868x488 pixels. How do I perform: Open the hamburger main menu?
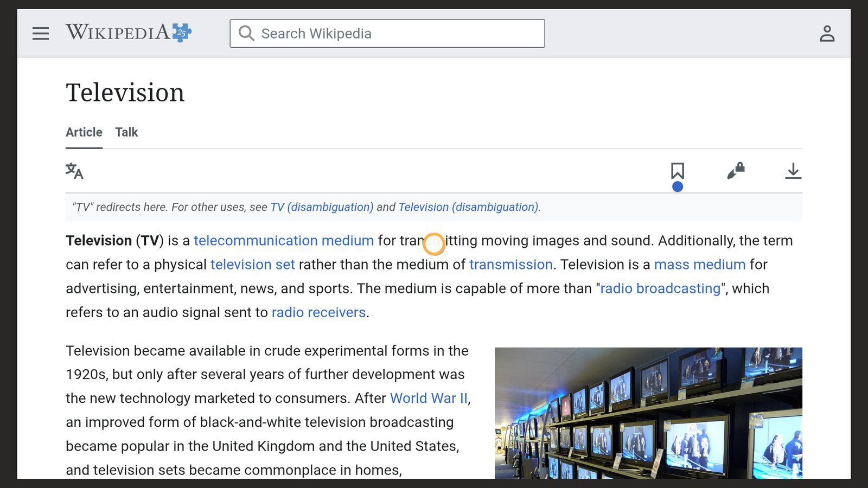click(x=41, y=34)
